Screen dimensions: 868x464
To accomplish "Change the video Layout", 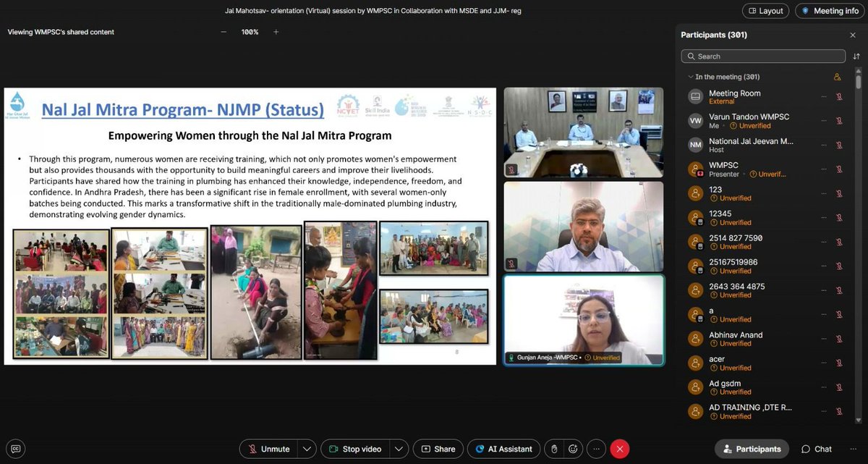I will 766,11.
